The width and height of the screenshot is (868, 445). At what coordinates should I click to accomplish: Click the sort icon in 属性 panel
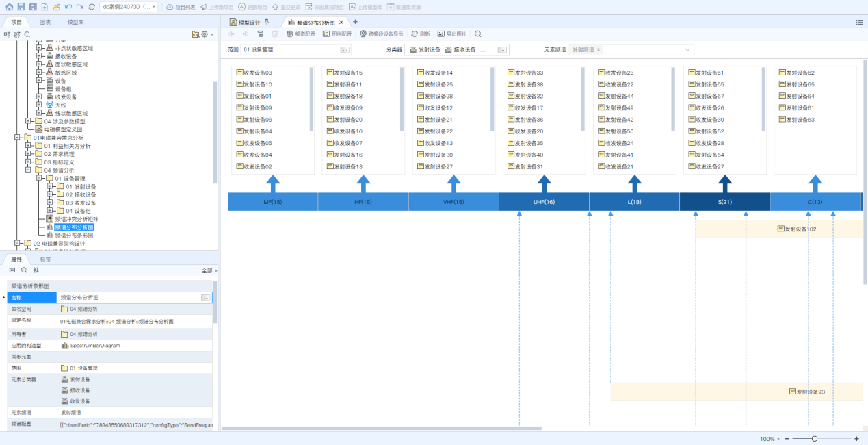(36, 270)
